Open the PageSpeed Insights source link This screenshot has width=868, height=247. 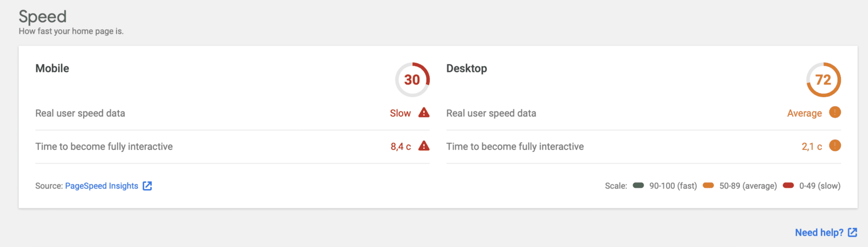[101, 186]
